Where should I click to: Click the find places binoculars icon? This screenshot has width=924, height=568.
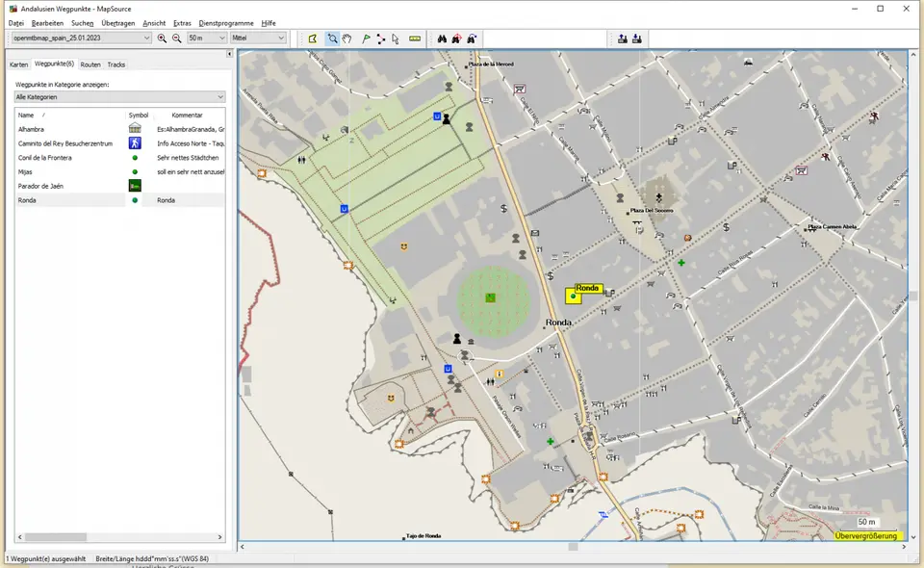pyautogui.click(x=442, y=39)
